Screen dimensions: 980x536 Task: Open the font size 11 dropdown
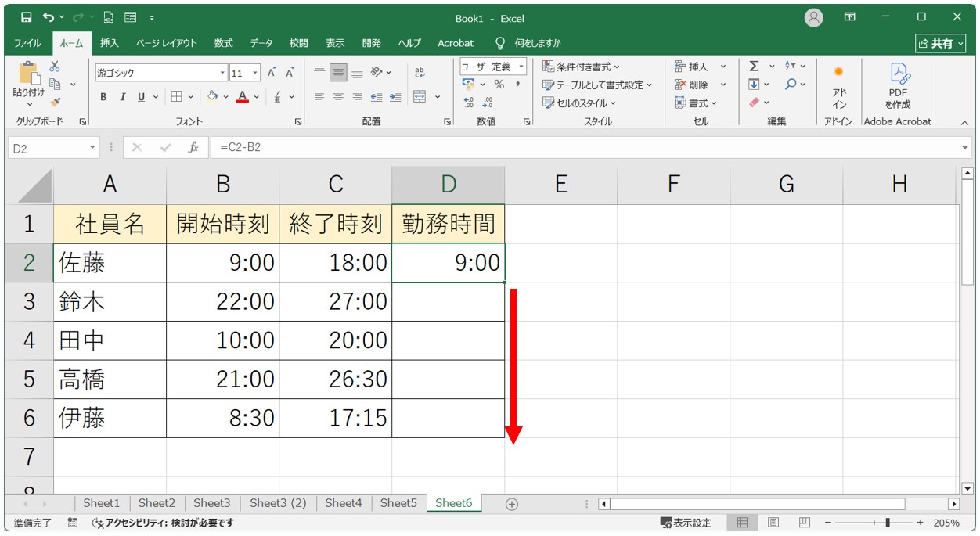[257, 73]
